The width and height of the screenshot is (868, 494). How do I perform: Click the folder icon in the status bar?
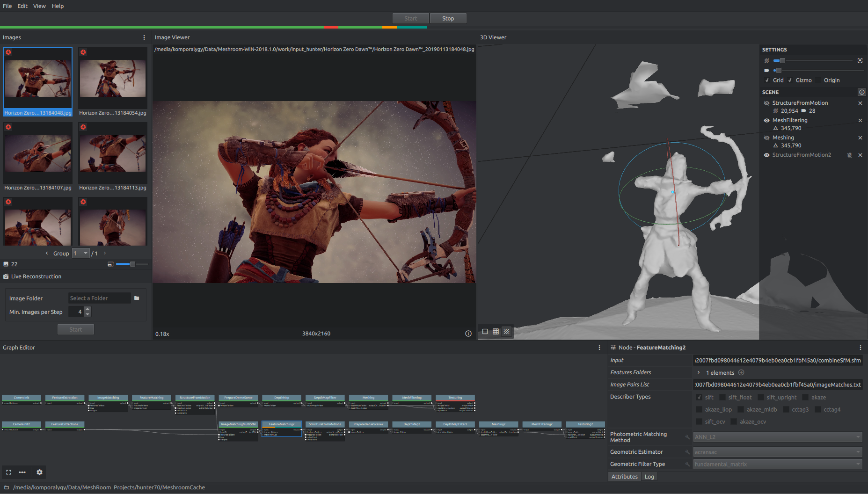7,487
